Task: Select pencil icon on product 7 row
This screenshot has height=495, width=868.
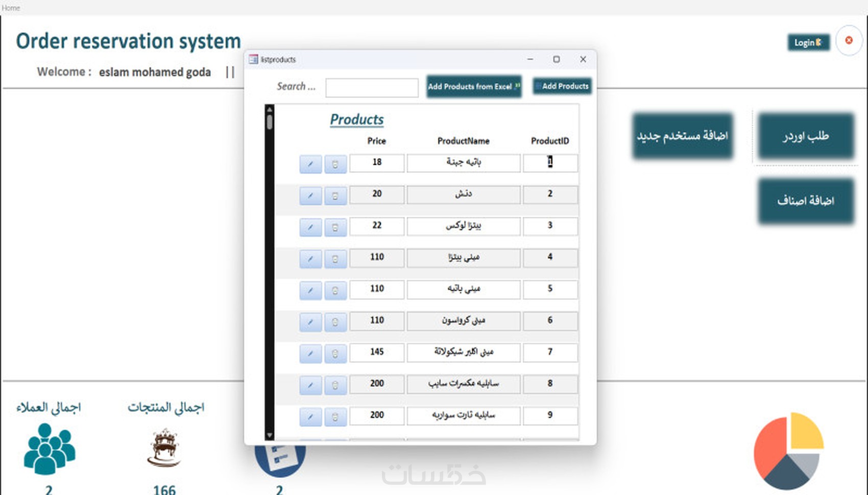Action: coord(310,354)
